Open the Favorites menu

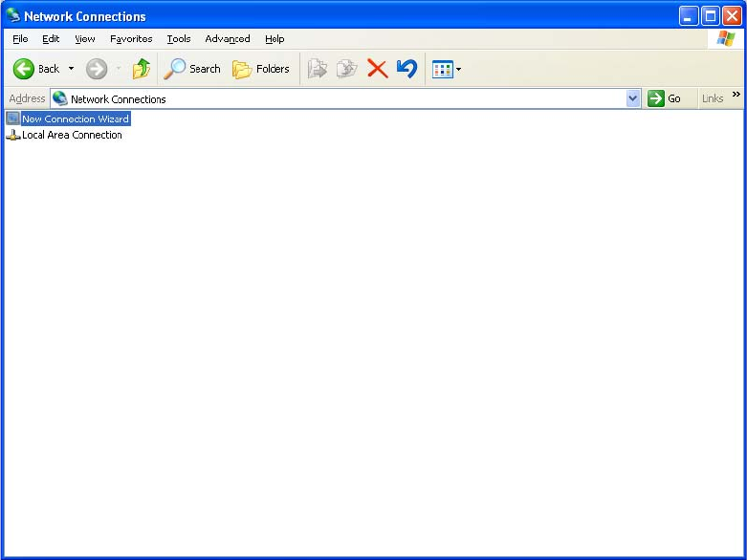131,39
